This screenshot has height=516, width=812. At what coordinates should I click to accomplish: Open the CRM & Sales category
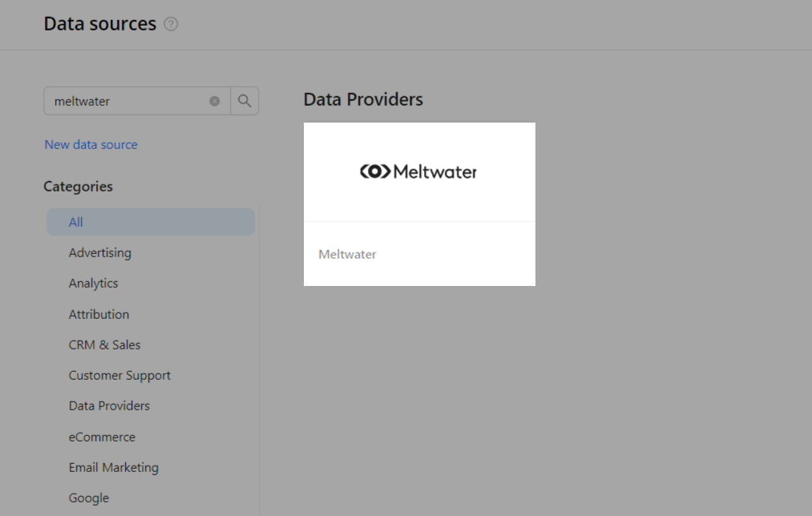pyautogui.click(x=104, y=345)
